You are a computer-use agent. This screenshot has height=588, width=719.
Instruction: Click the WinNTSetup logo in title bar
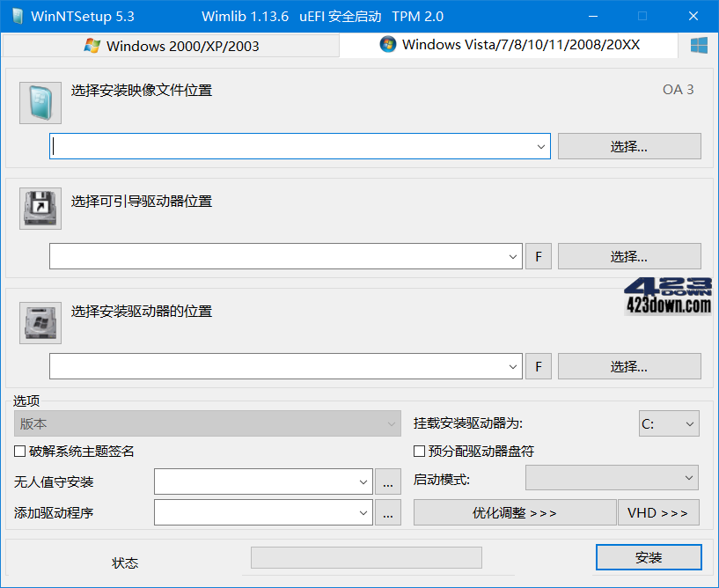[15, 15]
